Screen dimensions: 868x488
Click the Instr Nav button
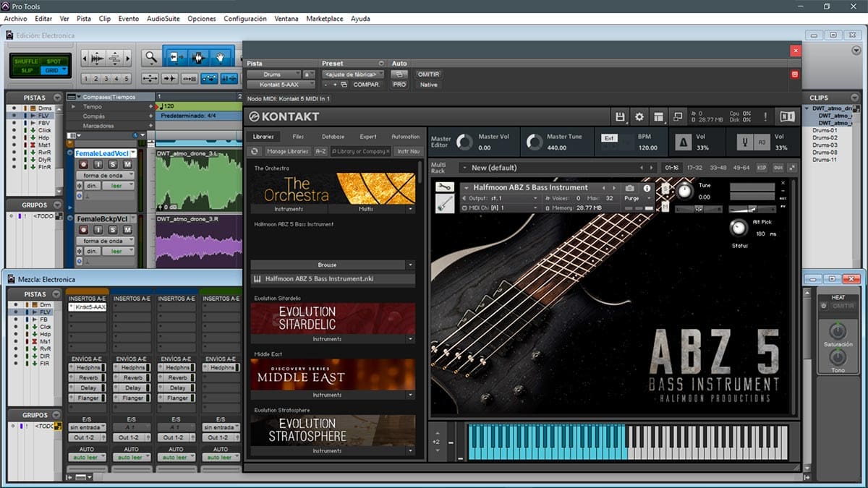pyautogui.click(x=409, y=151)
